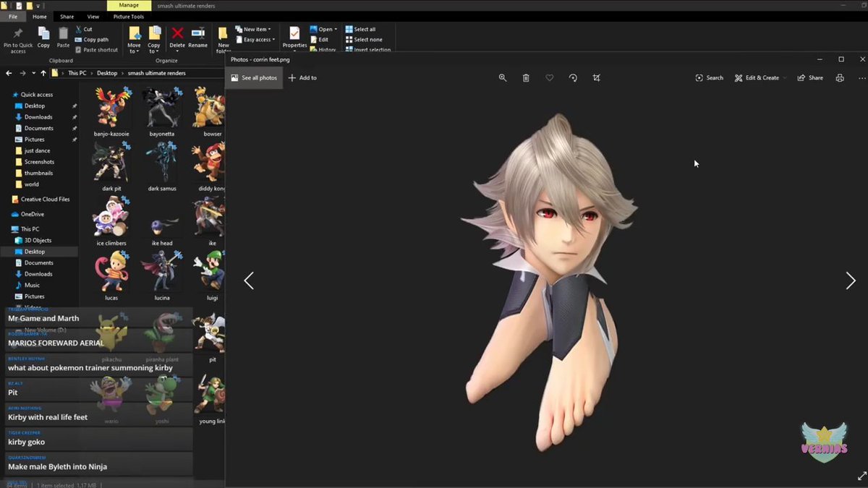Switch to the Home ribbon tab
Screen dimensions: 868x488
coord(40,17)
